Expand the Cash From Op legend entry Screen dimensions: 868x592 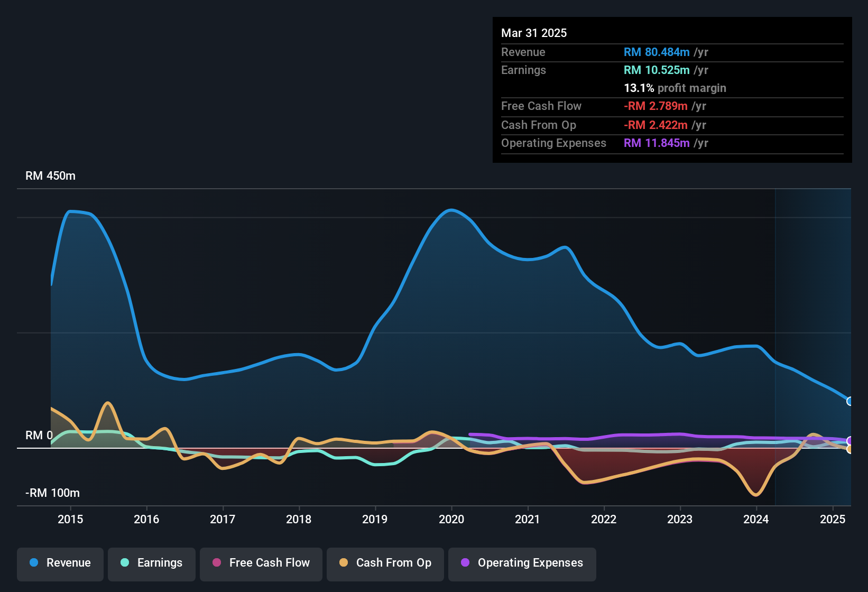(x=385, y=563)
